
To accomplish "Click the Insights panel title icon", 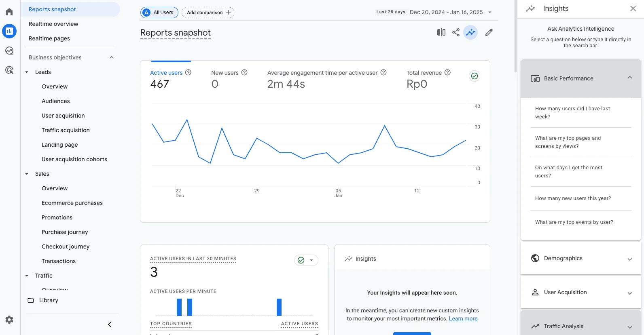I will 530,8.
